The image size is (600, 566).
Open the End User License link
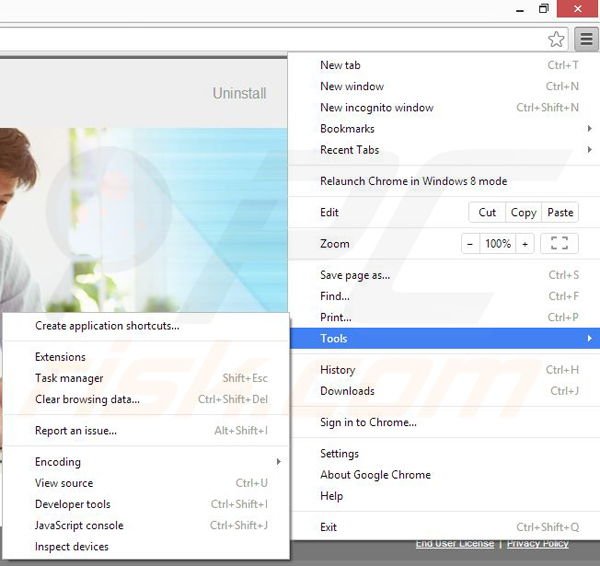[x=455, y=543]
